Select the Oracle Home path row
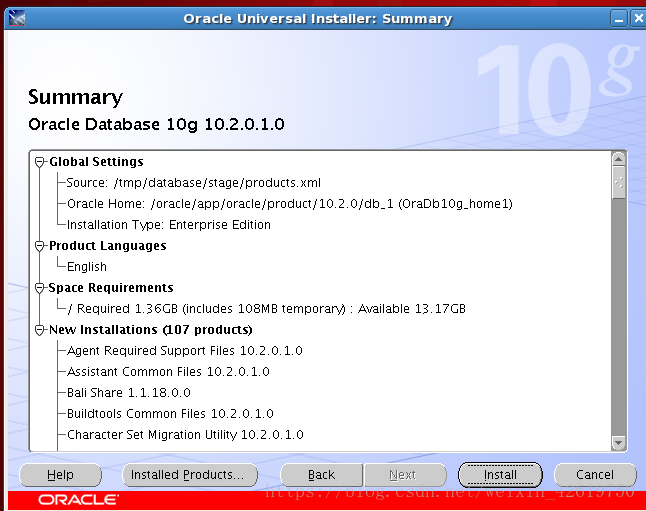This screenshot has width=646, height=511. (290, 204)
